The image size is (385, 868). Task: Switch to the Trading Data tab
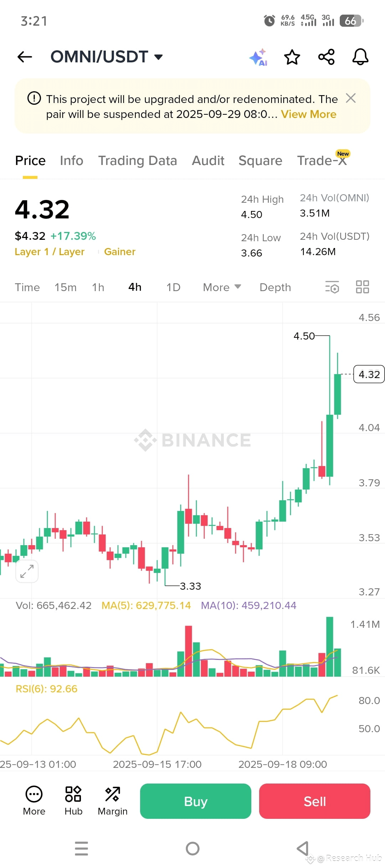click(x=138, y=161)
